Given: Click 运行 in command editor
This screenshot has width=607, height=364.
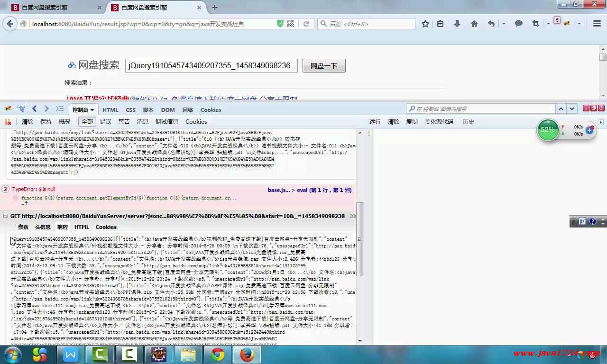Looking at the screenshot, I should tap(375, 122).
